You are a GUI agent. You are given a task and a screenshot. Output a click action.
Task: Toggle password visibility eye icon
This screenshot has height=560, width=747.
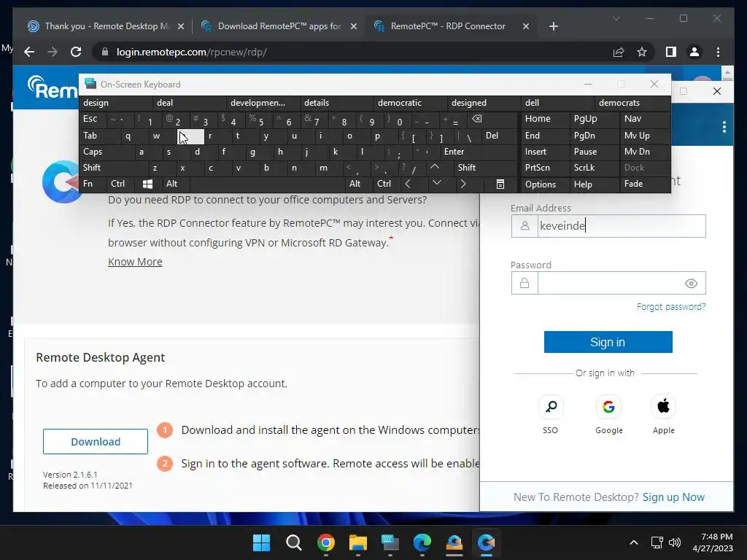click(691, 284)
